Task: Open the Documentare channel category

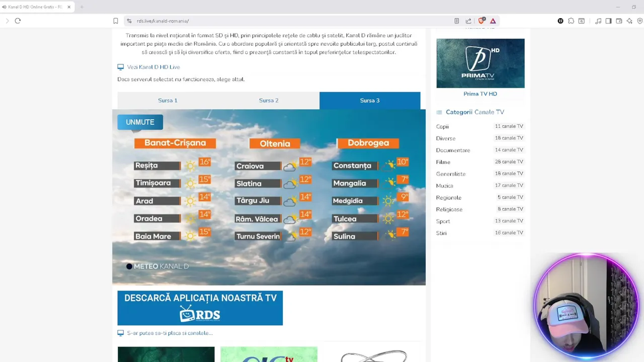Action: click(453, 150)
